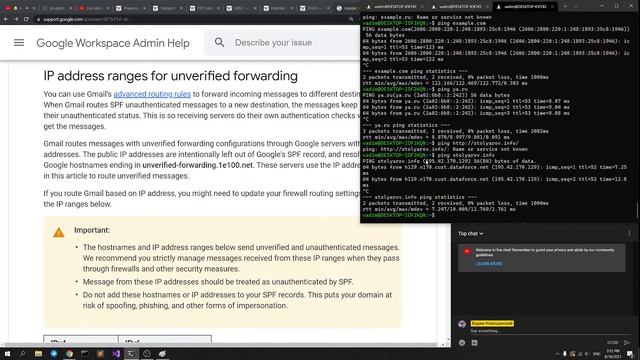
Task: Show hidden system tray icons
Action: (x=557, y=354)
